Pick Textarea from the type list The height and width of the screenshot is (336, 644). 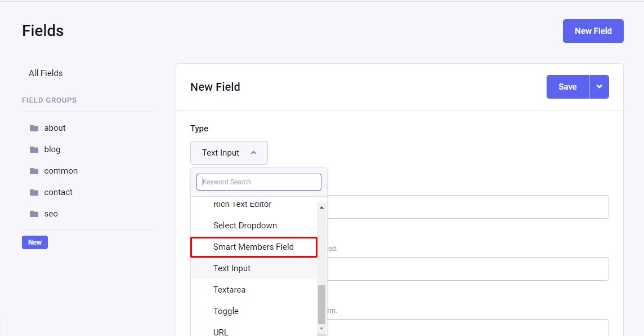[229, 290]
